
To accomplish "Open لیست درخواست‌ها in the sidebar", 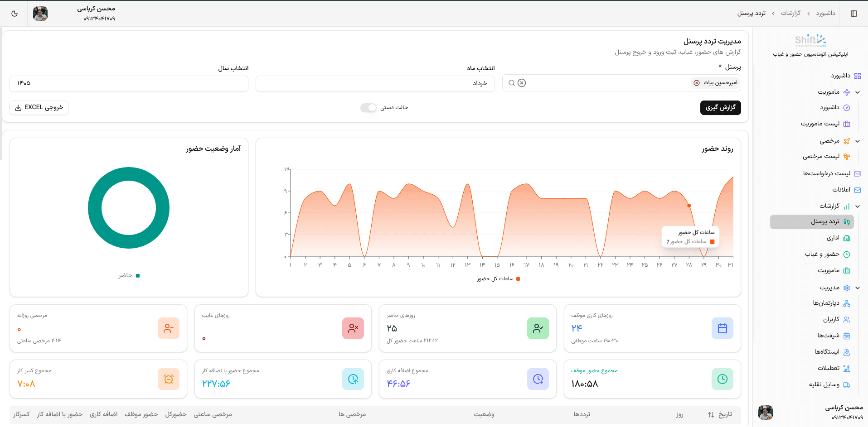I will click(x=832, y=173).
